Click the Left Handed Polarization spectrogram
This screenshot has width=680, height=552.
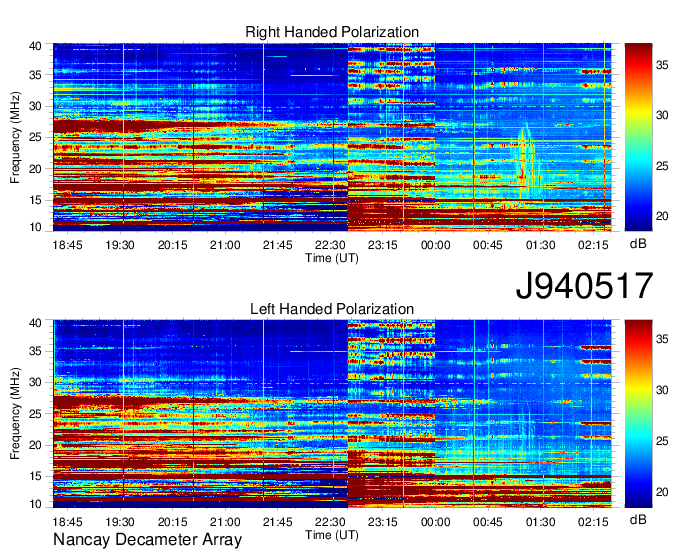(332, 414)
